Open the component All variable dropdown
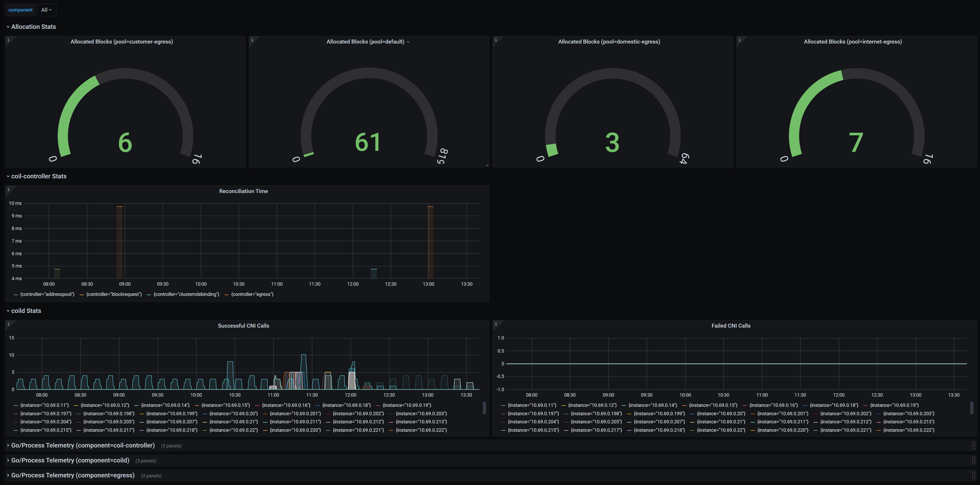The width and height of the screenshot is (980, 485). [x=46, y=10]
